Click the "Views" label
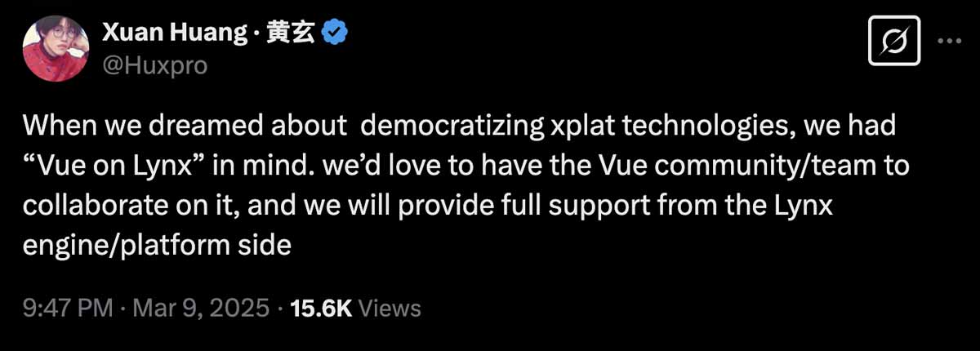Image resolution: width=980 pixels, height=351 pixels. tap(390, 308)
